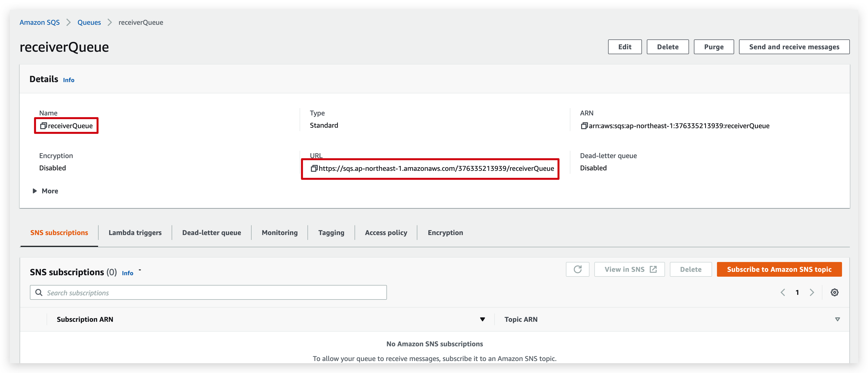
Task: Open the Encryption tab
Action: point(445,233)
